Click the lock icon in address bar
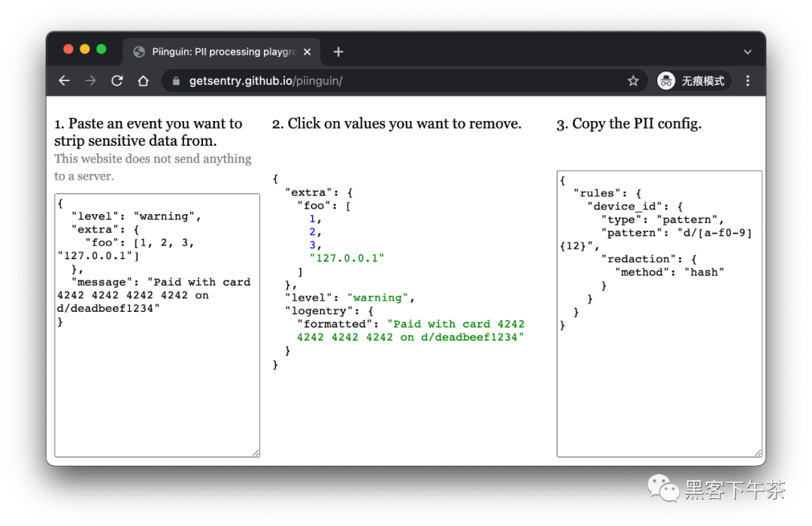Viewport: 812px width, 526px height. pos(176,80)
